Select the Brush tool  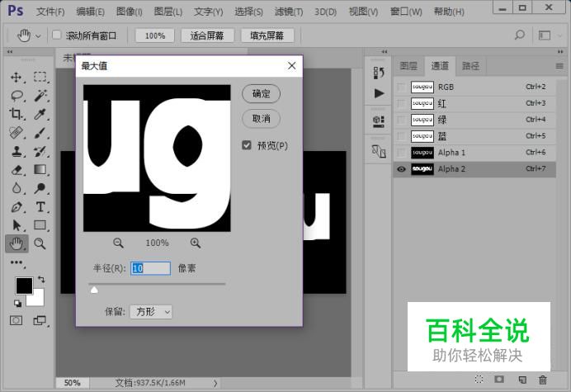pos(40,133)
